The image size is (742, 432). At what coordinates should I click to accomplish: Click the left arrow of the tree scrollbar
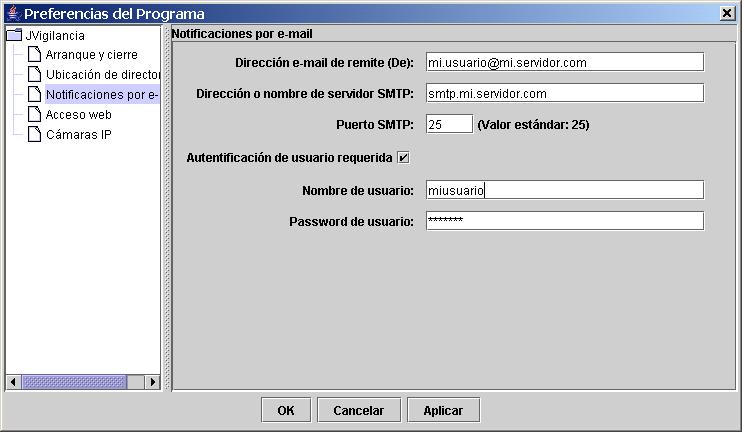pyautogui.click(x=13, y=382)
